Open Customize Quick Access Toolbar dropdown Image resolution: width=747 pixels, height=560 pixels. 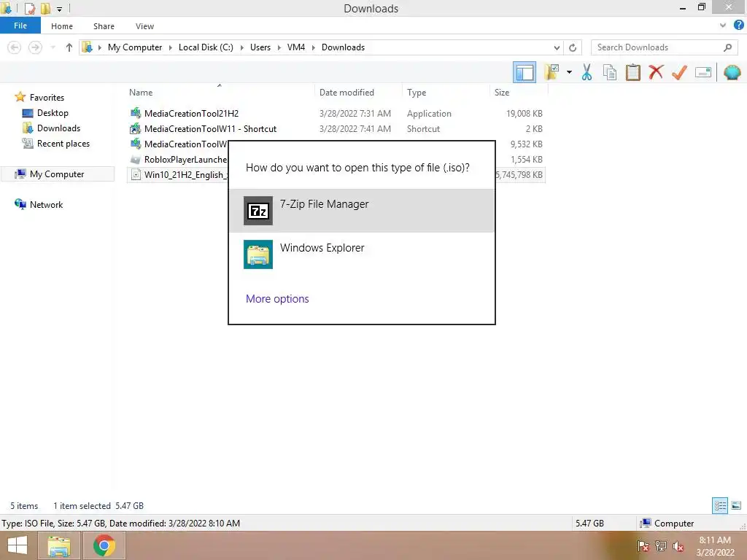tap(60, 9)
